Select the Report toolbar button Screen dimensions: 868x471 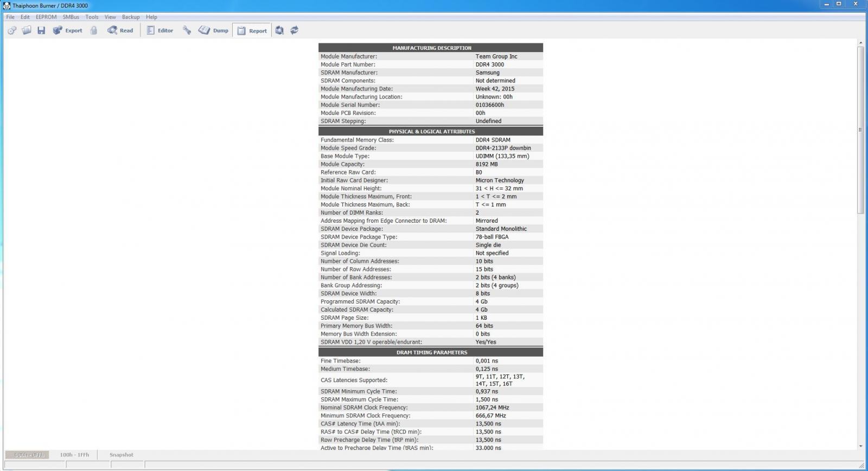tap(252, 30)
